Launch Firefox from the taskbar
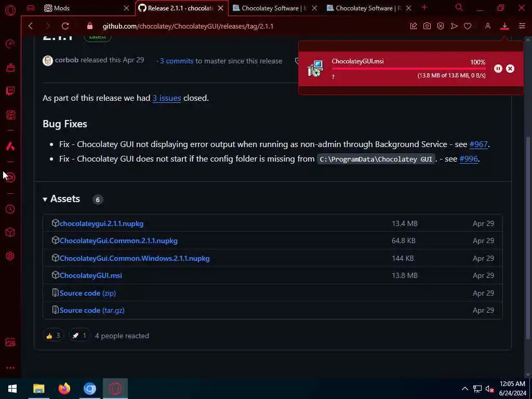 pos(64,389)
